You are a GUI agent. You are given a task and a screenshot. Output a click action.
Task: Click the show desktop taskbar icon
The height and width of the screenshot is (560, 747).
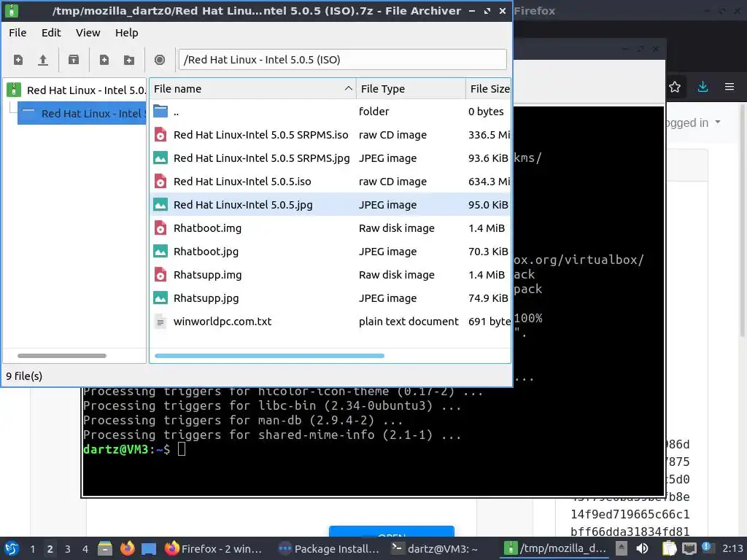coord(149,548)
